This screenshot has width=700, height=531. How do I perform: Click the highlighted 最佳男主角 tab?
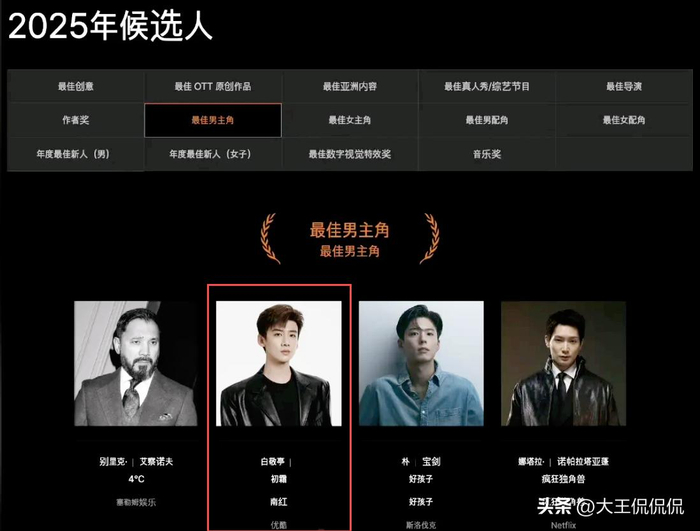click(213, 120)
